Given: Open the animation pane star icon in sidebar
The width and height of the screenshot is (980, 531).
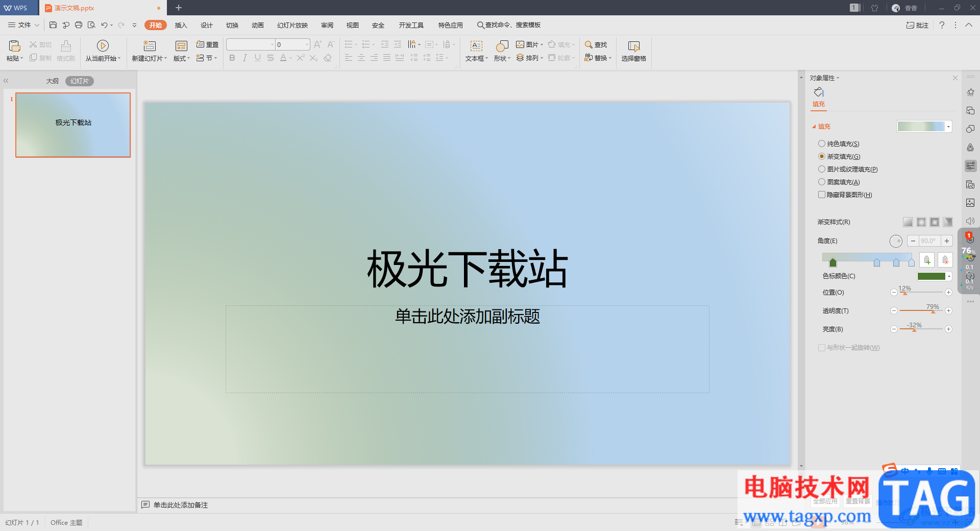Looking at the screenshot, I should click(970, 92).
